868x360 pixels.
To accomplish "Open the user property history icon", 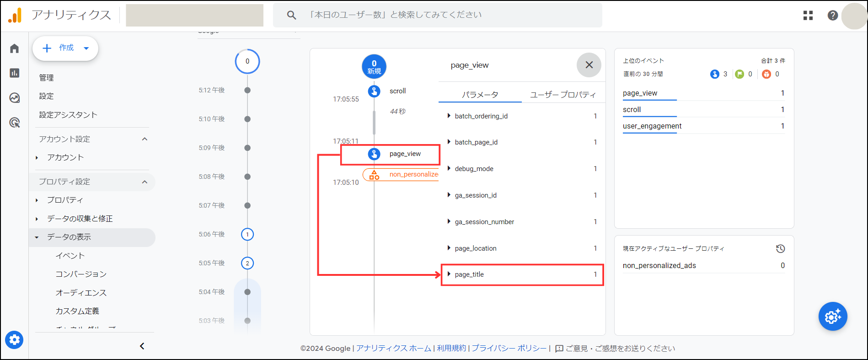I will (781, 248).
